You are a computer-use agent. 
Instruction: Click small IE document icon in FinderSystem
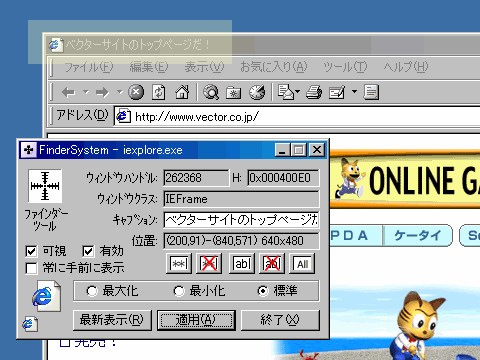tap(30, 324)
